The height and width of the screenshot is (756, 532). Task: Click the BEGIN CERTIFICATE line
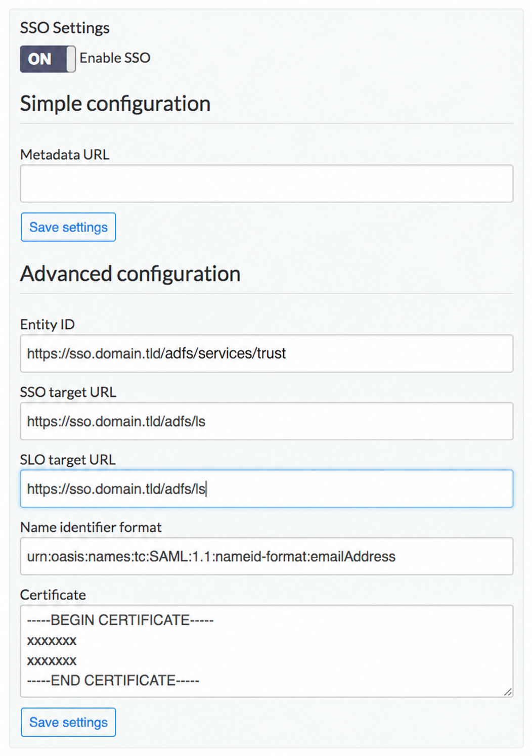point(120,620)
